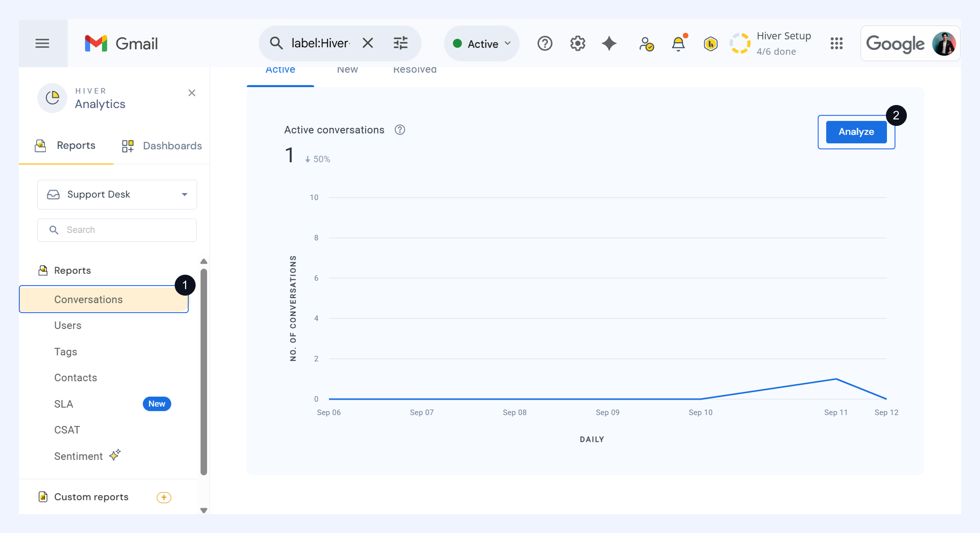Open the Google account profile picture
Screen dimensions: 980x533
[944, 44]
